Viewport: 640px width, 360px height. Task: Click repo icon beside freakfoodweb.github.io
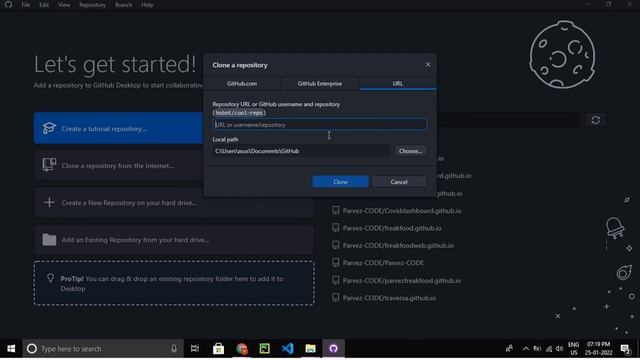click(336, 245)
